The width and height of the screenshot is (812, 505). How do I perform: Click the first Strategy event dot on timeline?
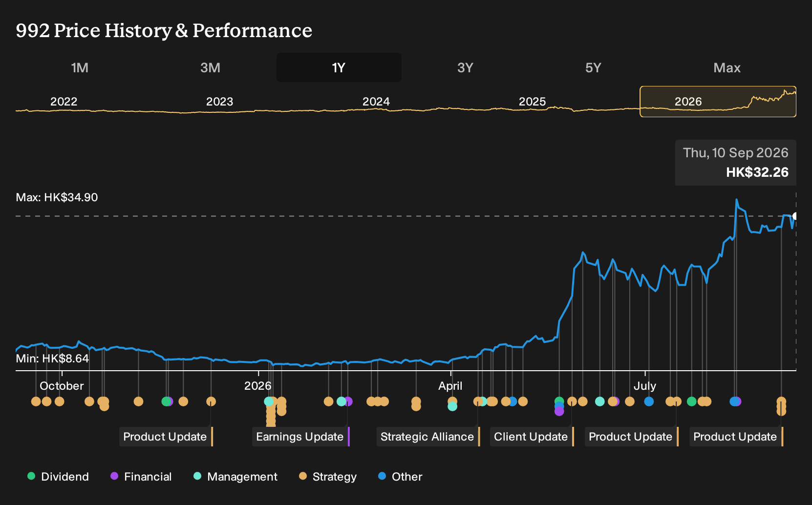(36, 401)
